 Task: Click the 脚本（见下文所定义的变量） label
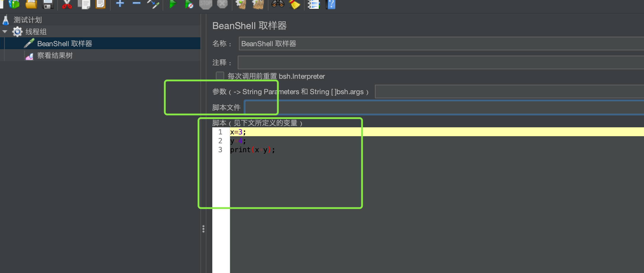click(258, 123)
